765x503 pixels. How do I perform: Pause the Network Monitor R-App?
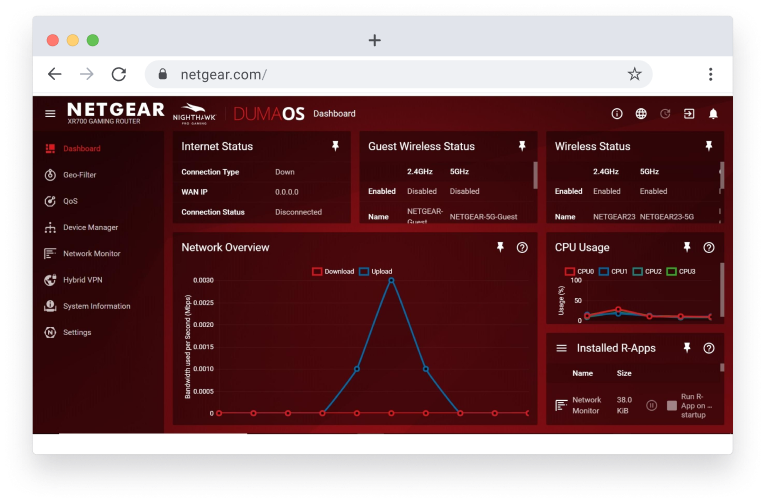coord(651,405)
